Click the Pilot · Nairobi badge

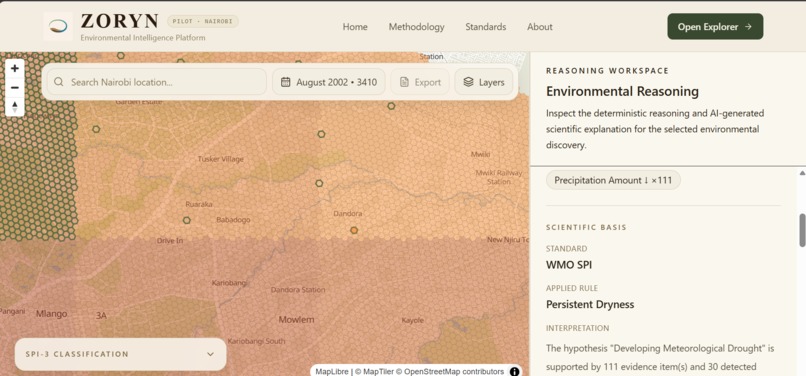tap(203, 21)
